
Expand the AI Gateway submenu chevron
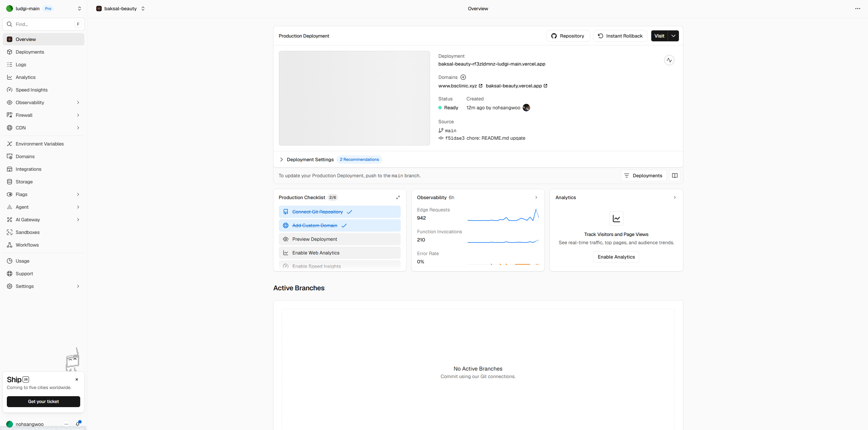point(78,220)
